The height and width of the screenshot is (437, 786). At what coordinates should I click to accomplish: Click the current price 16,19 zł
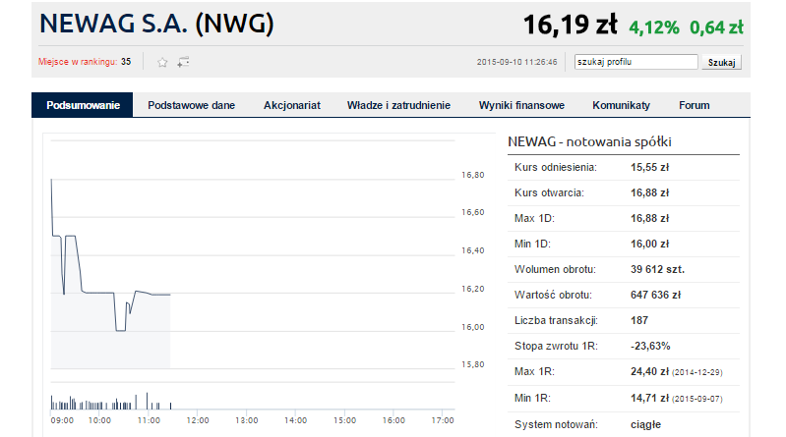pyautogui.click(x=570, y=25)
